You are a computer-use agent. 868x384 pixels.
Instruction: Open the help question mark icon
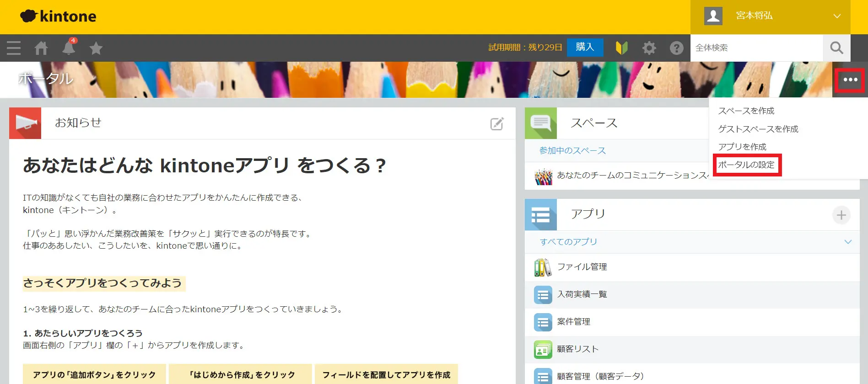(x=676, y=48)
